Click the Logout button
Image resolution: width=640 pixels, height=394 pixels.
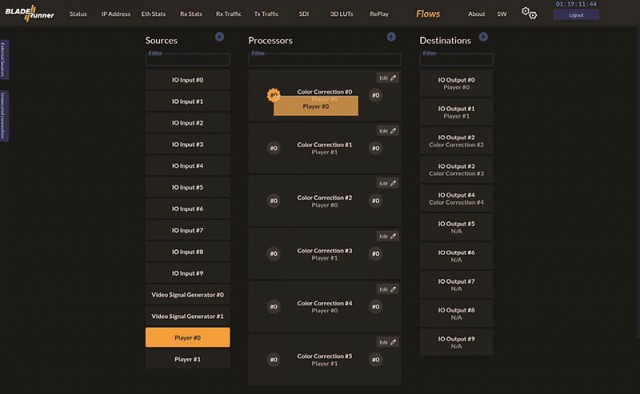576,15
